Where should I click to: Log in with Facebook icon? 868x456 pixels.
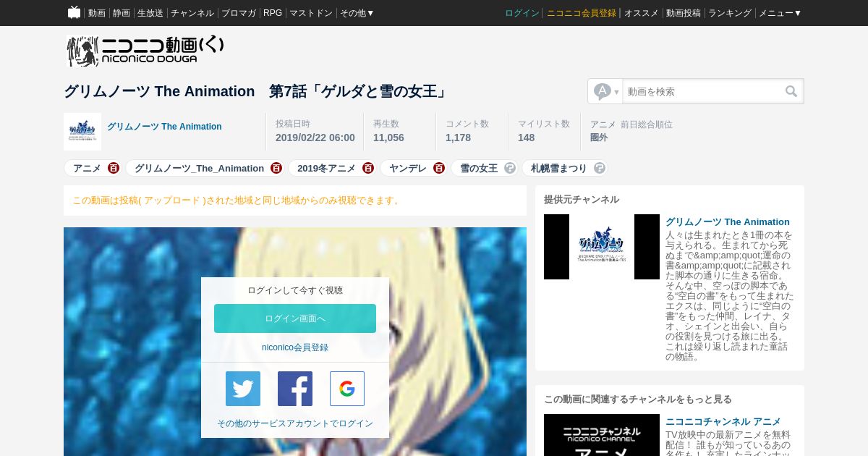tap(295, 389)
